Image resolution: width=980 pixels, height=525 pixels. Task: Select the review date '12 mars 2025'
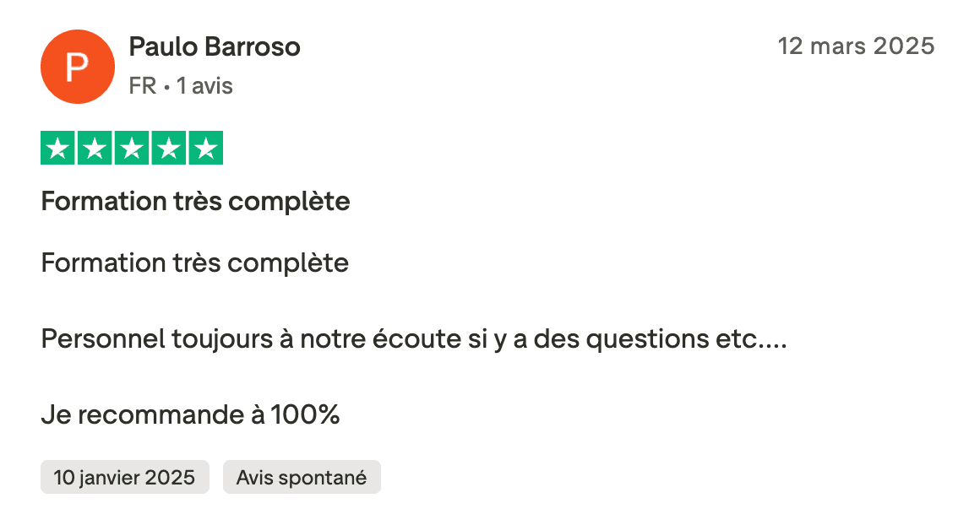pos(857,46)
